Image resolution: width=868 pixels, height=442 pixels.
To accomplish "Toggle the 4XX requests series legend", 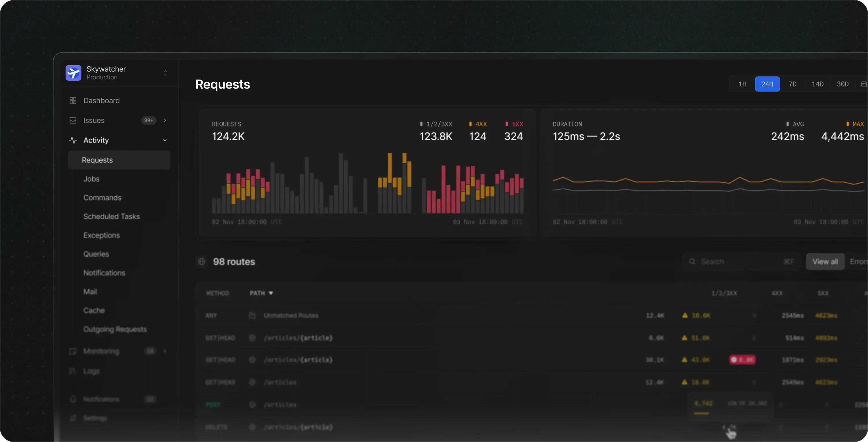I will (x=478, y=124).
